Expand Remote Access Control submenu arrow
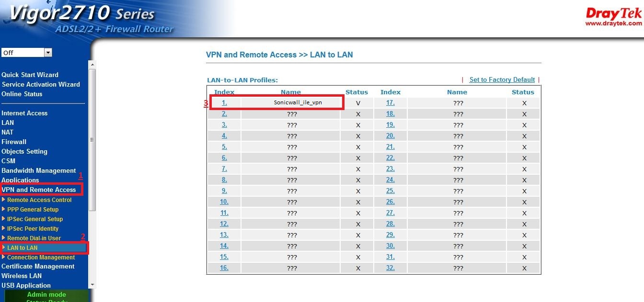 [x=4, y=200]
